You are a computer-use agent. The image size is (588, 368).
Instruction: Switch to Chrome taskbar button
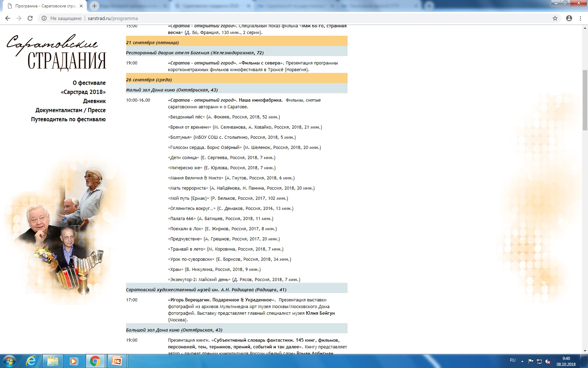[95, 361]
